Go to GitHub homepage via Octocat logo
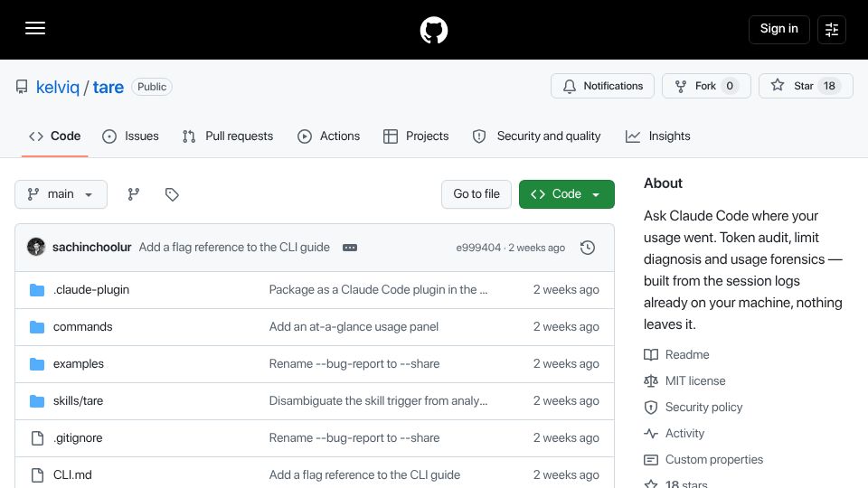 (x=433, y=30)
